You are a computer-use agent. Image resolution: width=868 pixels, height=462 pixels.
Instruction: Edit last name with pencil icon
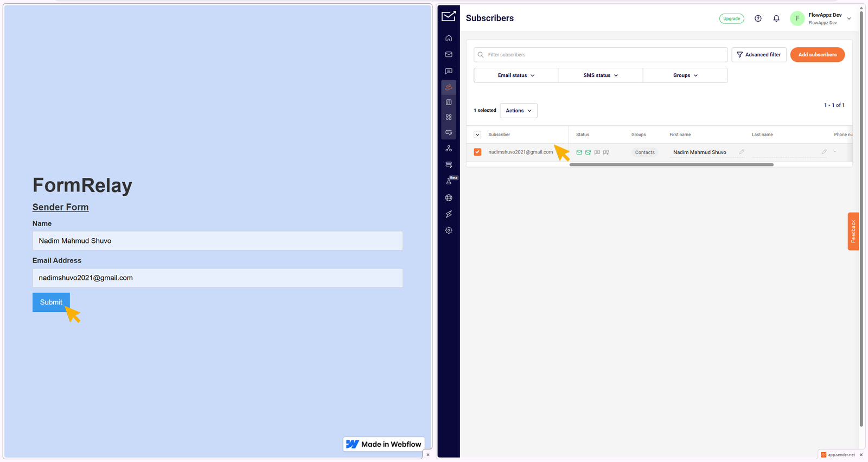(824, 152)
